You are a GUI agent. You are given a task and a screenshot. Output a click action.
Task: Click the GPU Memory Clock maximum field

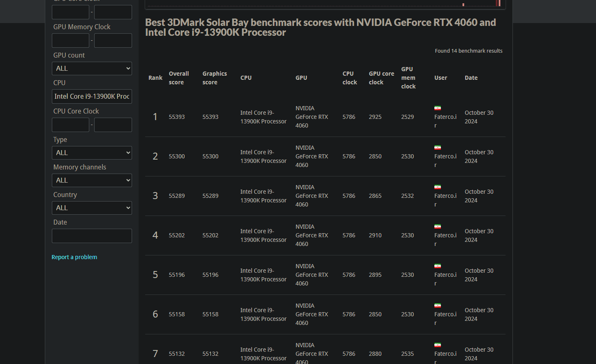[113, 40]
